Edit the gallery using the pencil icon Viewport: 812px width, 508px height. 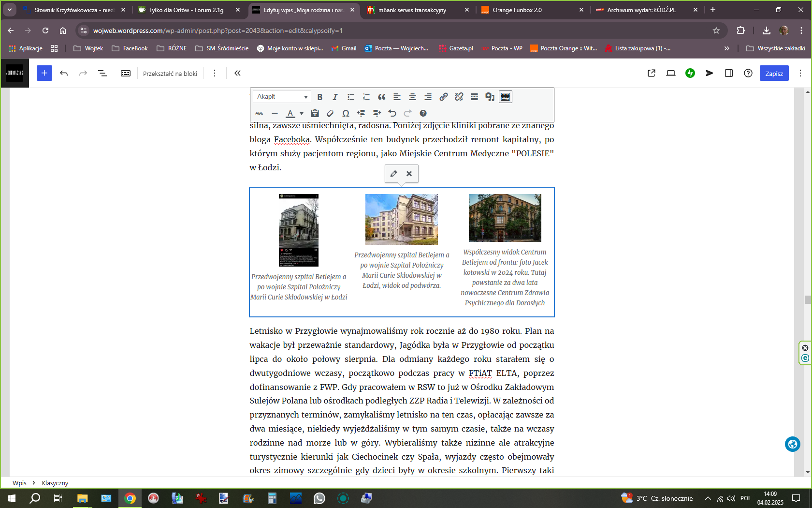(393, 174)
